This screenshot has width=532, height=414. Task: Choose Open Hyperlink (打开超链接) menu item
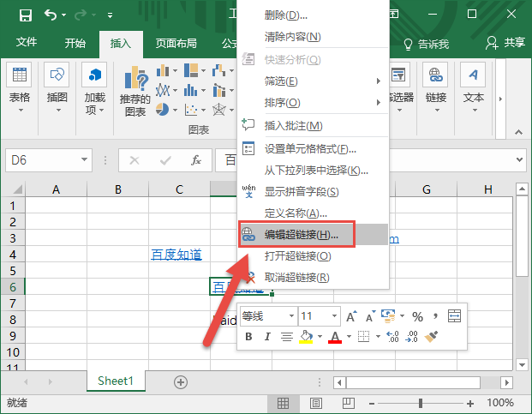[x=314, y=256]
